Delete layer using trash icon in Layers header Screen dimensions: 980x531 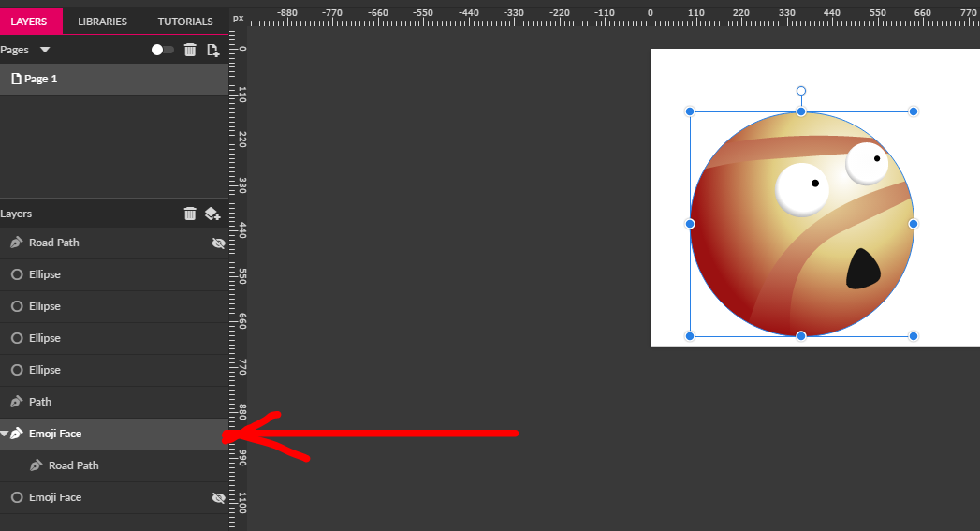[190, 214]
